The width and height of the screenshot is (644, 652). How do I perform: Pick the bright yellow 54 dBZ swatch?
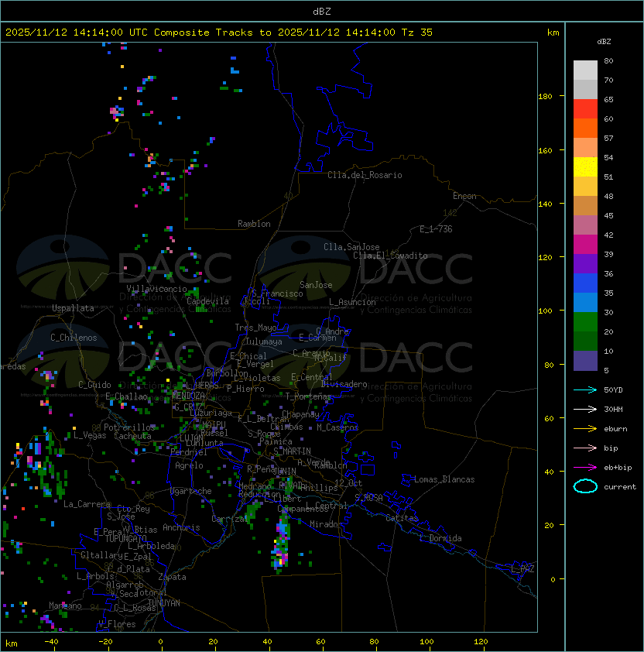click(x=585, y=166)
